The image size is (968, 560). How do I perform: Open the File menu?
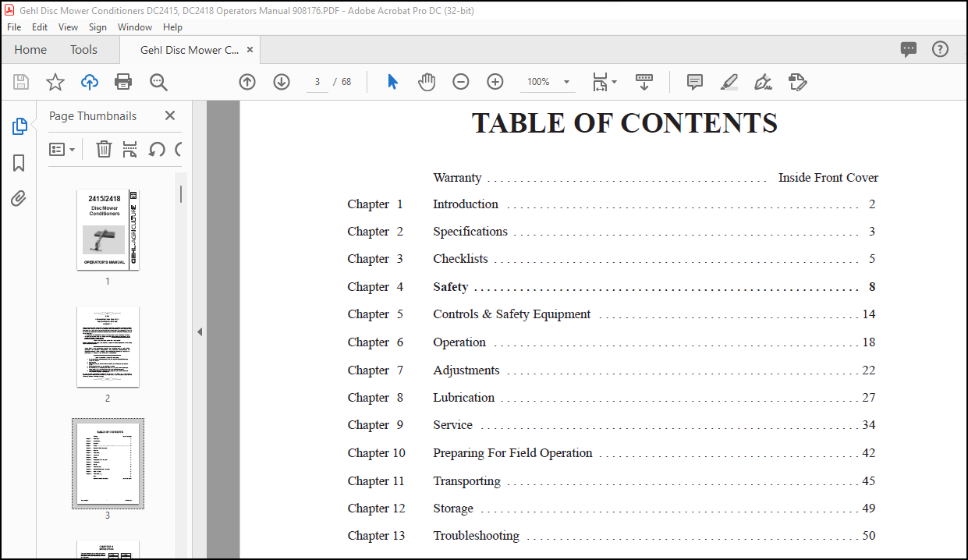click(x=14, y=27)
